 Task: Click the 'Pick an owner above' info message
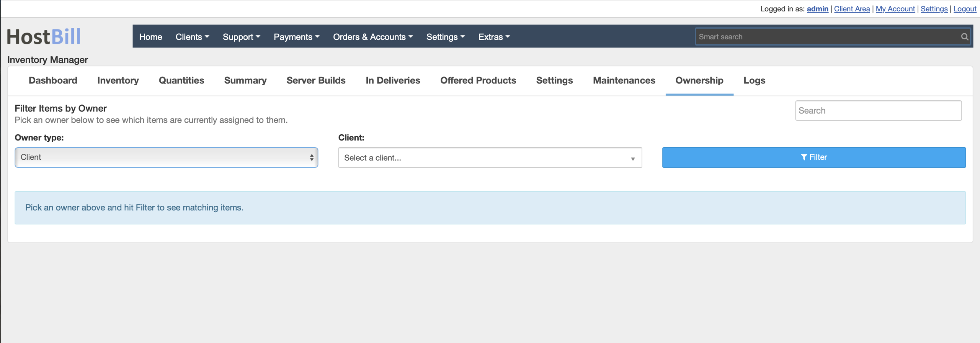click(134, 208)
